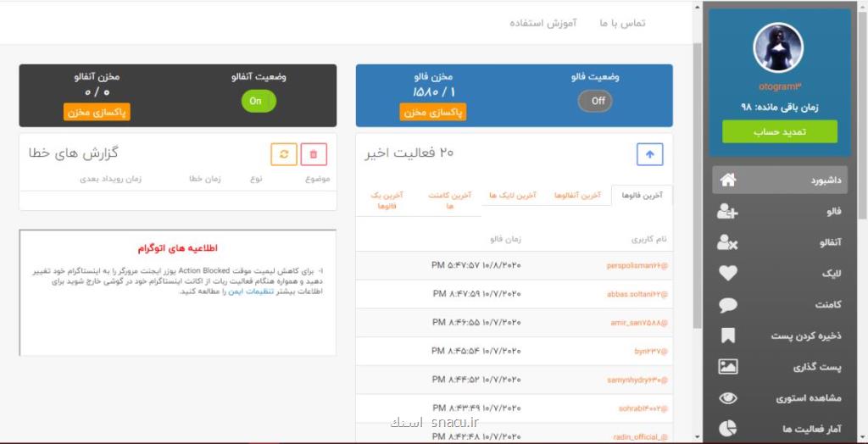Open the فالو sidebar item
The image size is (868, 444).
click(780, 211)
